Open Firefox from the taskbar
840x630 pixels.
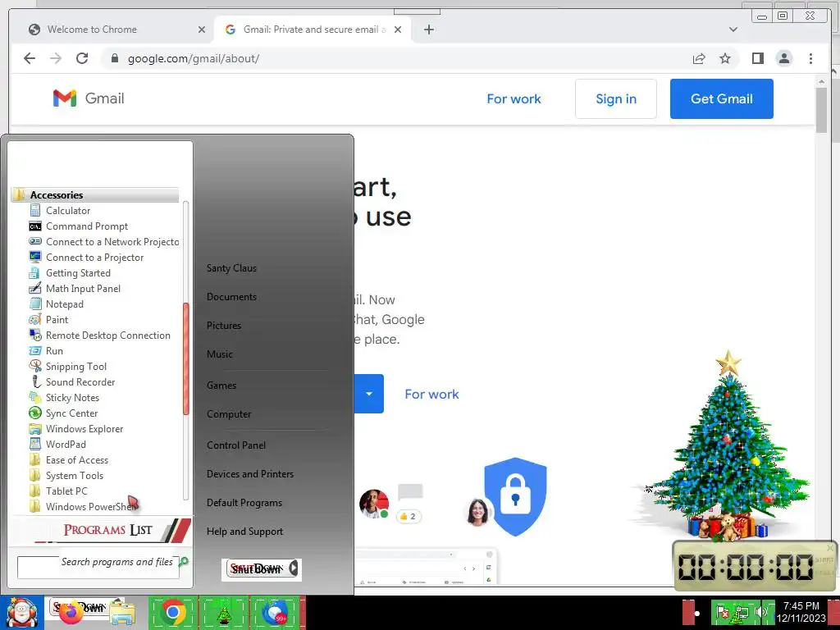[71, 614]
